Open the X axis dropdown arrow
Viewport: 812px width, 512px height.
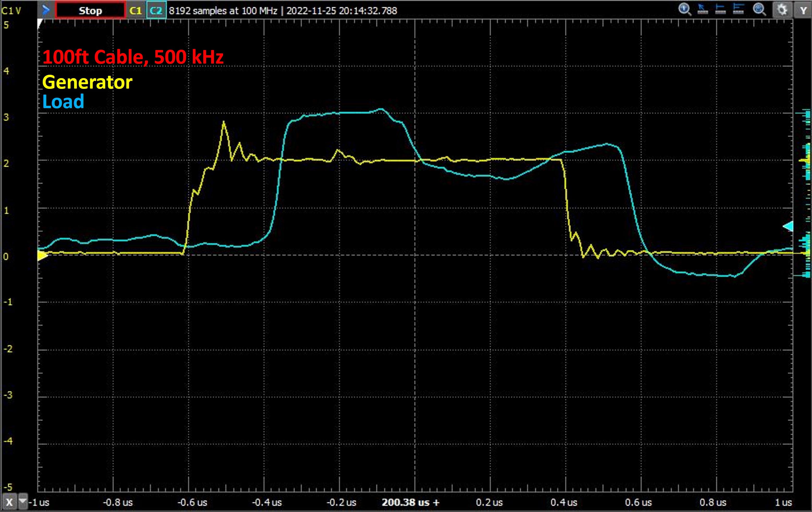pyautogui.click(x=23, y=502)
